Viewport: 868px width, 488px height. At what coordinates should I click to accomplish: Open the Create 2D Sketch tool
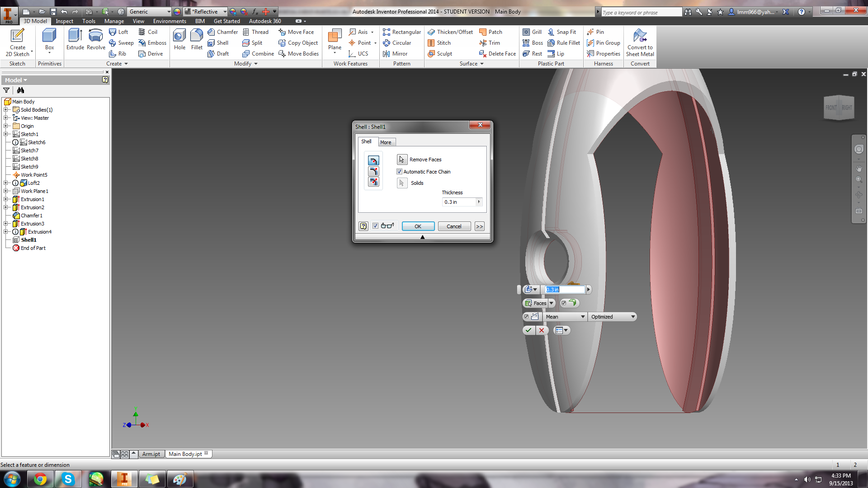18,42
